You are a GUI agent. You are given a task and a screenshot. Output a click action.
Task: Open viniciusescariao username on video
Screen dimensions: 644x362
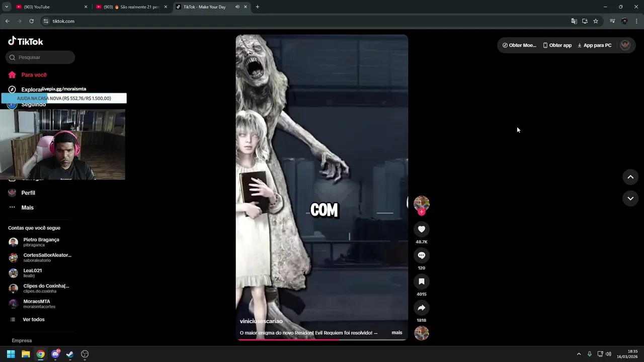coord(261,321)
